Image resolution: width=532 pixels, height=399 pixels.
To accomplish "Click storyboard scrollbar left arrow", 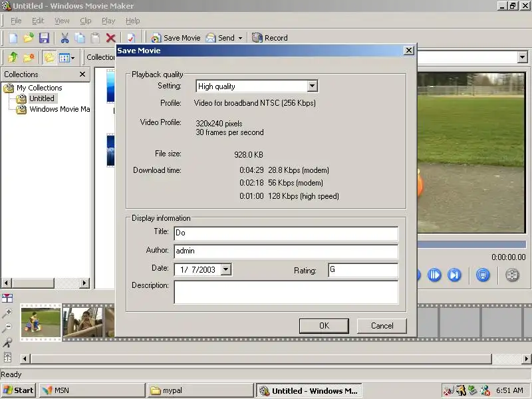I will [25, 358].
